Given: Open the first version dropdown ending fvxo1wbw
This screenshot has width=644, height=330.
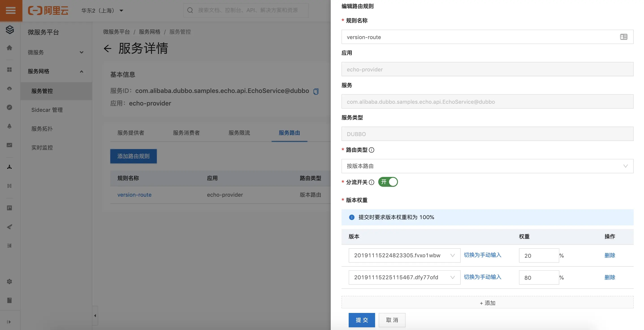Looking at the screenshot, I should tap(404, 255).
